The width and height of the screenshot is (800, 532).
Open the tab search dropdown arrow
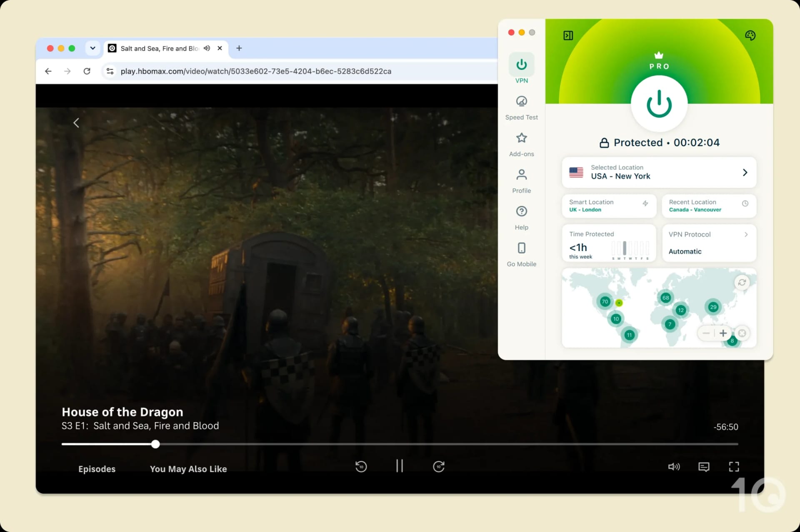pyautogui.click(x=92, y=48)
